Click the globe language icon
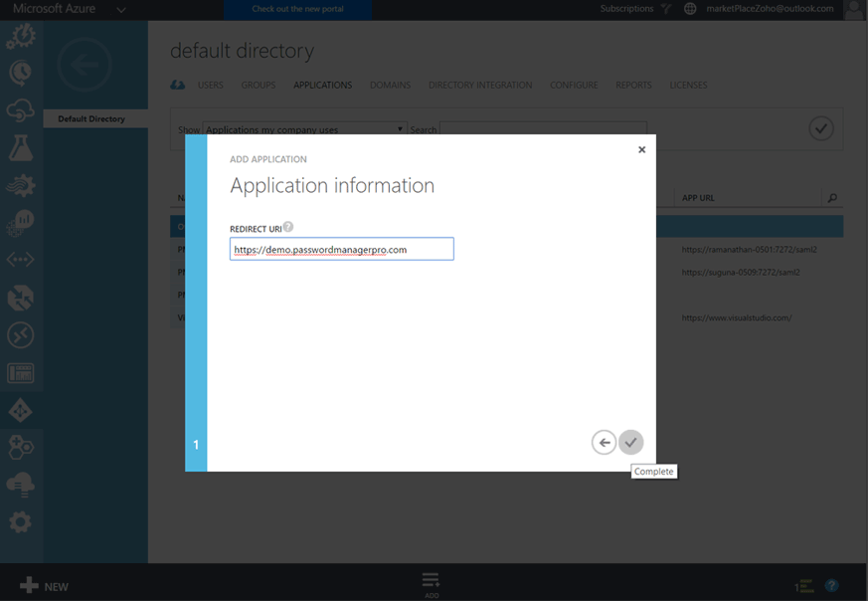This screenshot has height=601, width=868. [x=690, y=8]
